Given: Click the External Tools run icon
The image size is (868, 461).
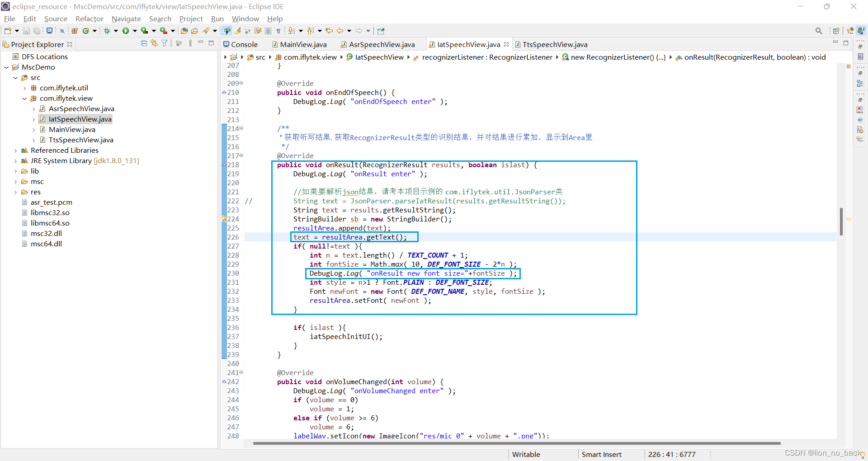Looking at the screenshot, I should [163, 31].
